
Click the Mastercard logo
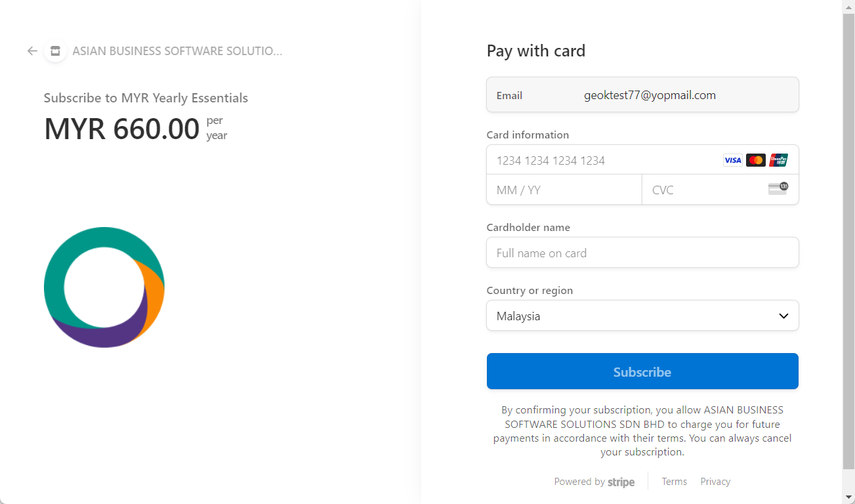[755, 160]
